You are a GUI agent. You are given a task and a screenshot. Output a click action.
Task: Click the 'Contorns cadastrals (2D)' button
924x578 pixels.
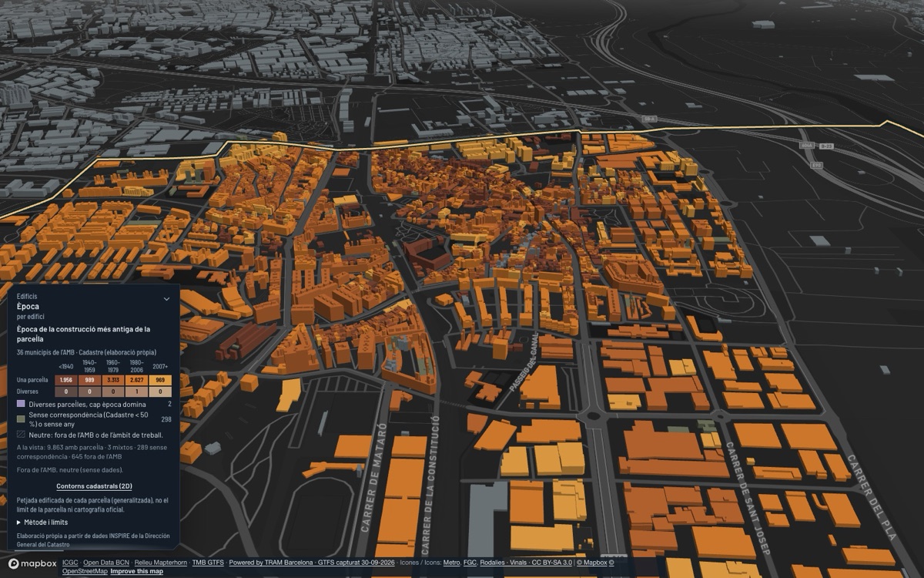point(93,486)
